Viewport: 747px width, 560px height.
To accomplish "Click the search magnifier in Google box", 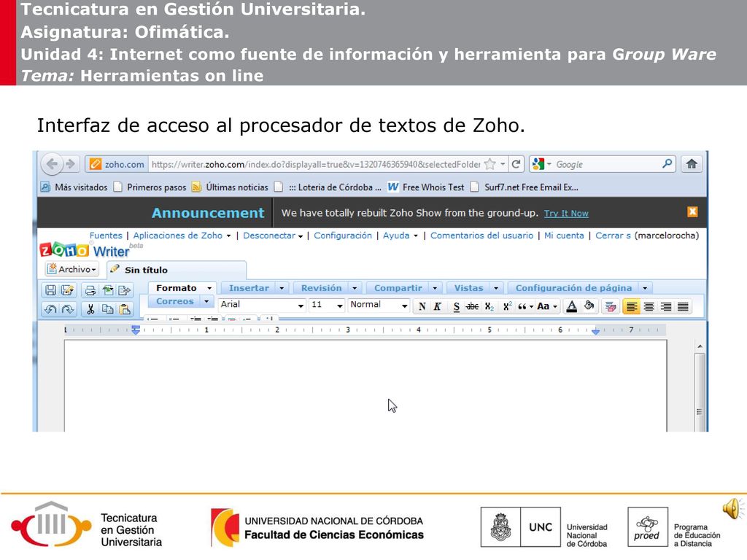I will (667, 164).
